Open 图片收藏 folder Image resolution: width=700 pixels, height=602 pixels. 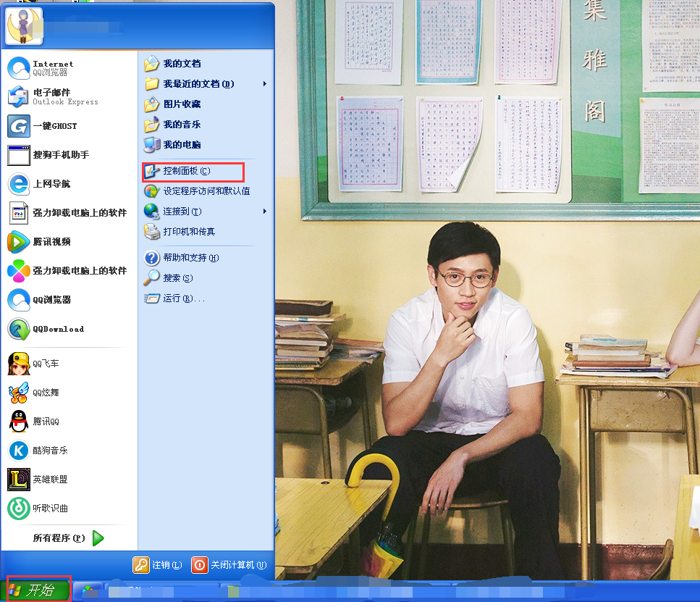(x=206, y=104)
